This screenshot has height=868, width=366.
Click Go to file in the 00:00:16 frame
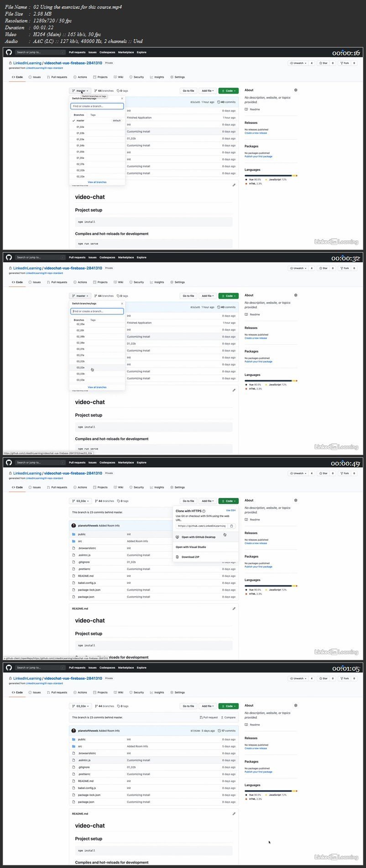(188, 91)
